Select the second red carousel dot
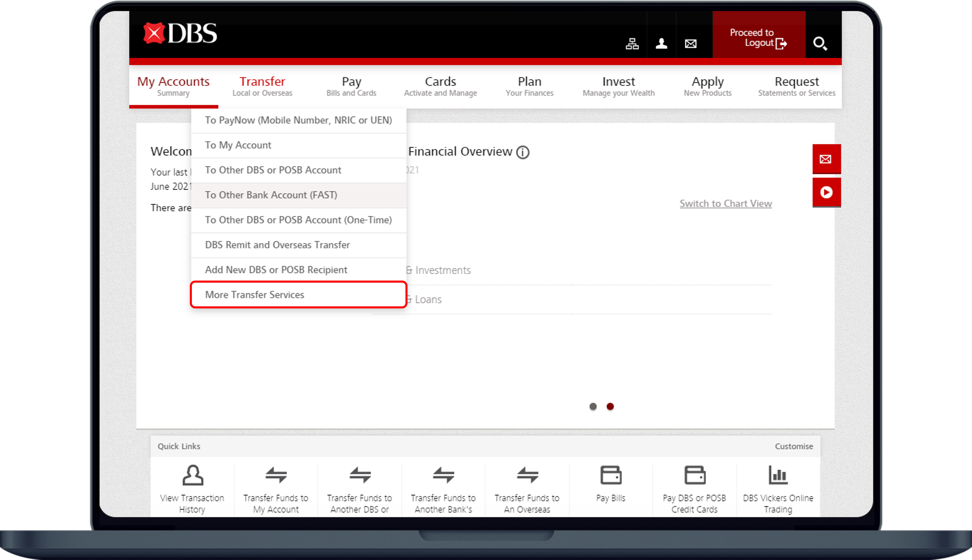 pos(610,407)
